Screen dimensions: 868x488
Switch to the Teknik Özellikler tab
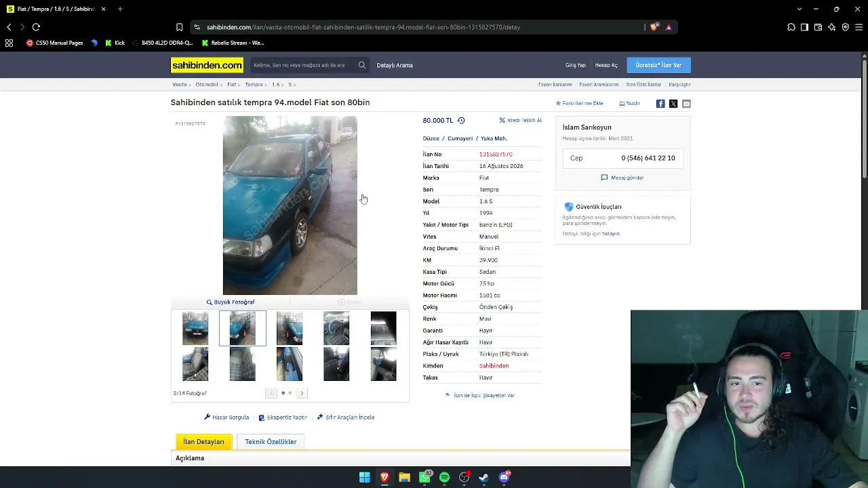pos(271,442)
